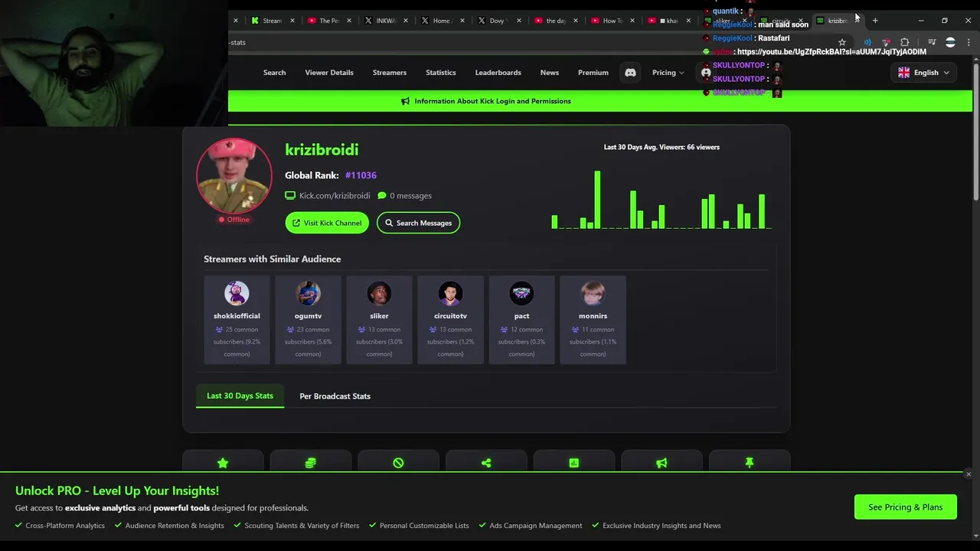
Task: Click the krizibroidi profile avatar
Action: click(234, 175)
